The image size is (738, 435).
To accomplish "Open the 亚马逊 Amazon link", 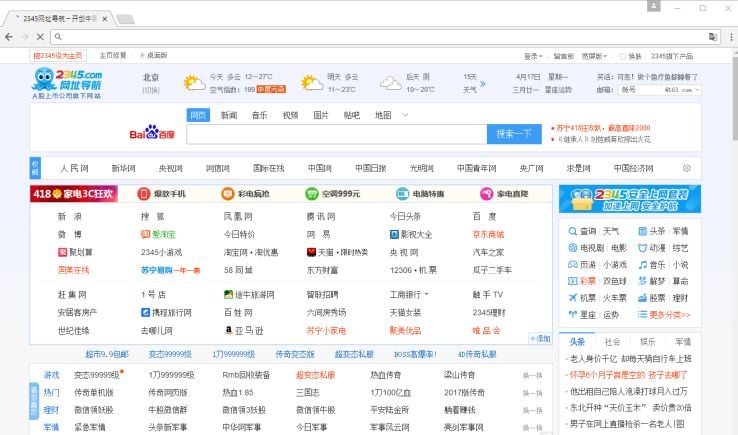I will pos(244,330).
